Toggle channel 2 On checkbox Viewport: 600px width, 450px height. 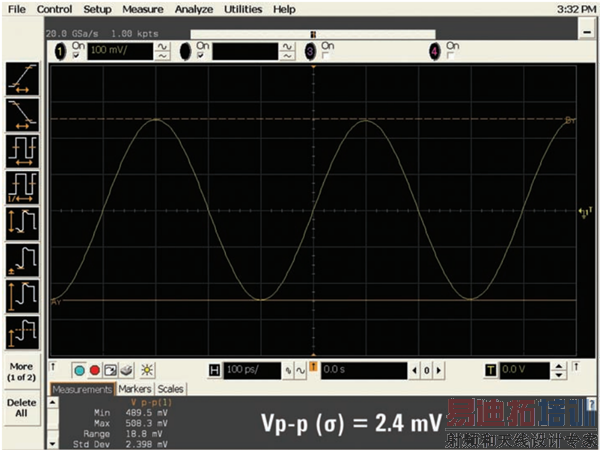click(201, 55)
